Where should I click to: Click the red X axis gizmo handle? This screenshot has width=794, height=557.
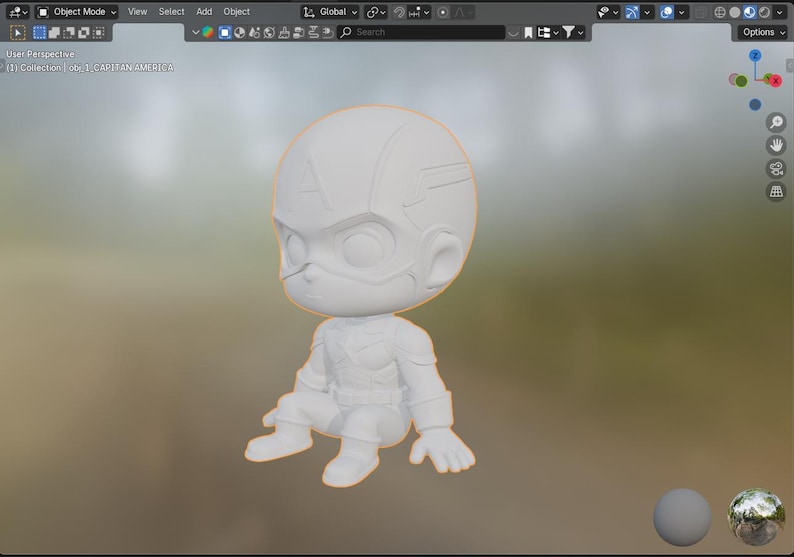775,81
